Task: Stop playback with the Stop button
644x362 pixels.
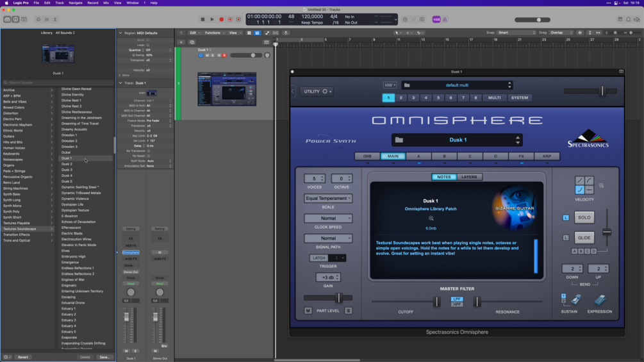Action: [202, 19]
